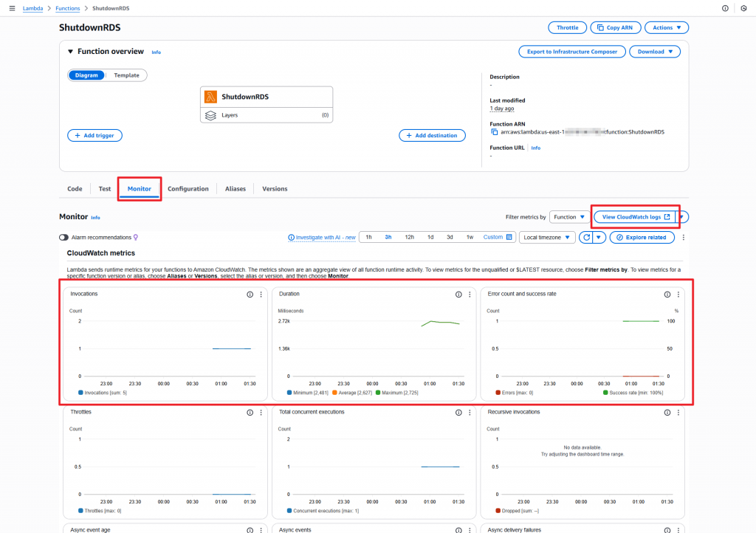Screen dimensions: 756x533
Task: Click Export to Infrastructure Composer
Action: tap(572, 52)
